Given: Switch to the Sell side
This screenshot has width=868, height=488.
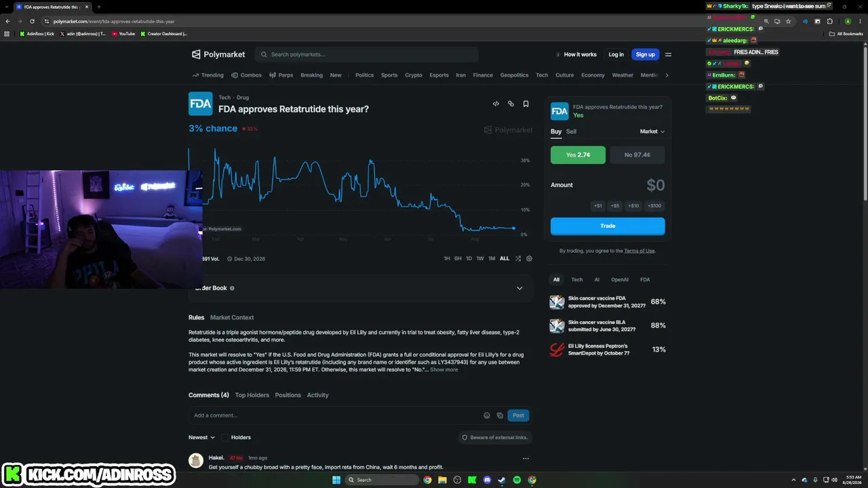Looking at the screenshot, I should [571, 131].
